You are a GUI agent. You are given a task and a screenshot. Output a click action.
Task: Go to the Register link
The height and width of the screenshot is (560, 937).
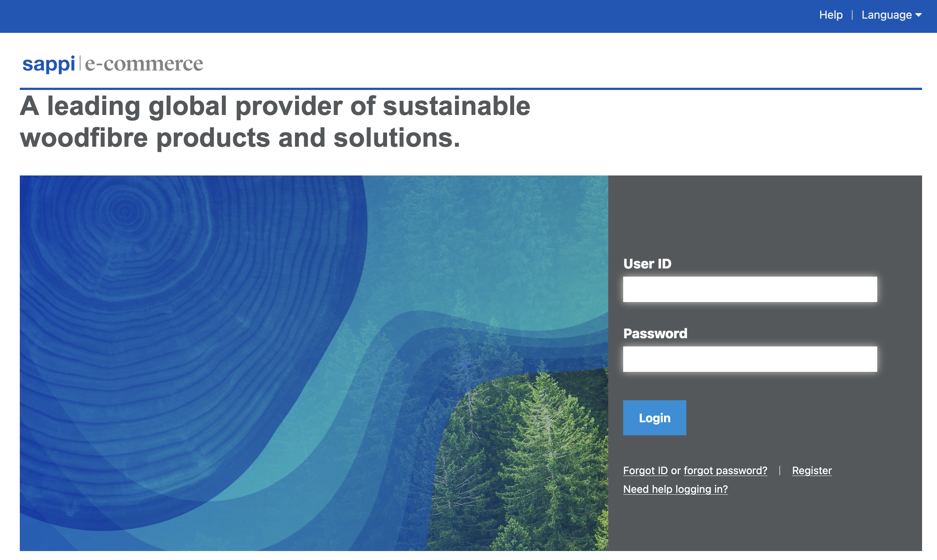(812, 470)
